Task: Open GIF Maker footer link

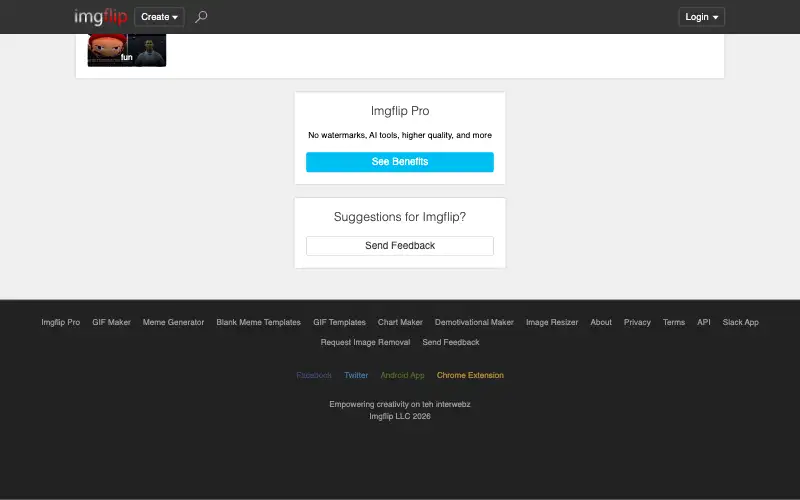Action: pyautogui.click(x=111, y=322)
